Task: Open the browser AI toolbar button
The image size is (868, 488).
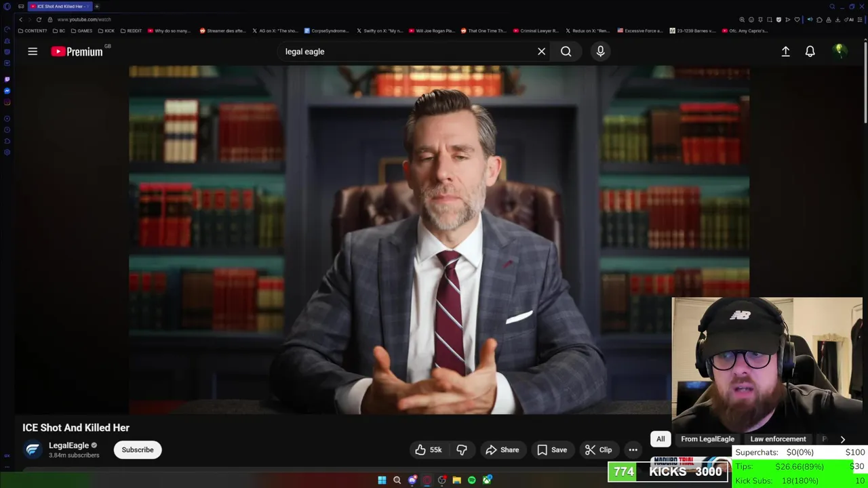Action: [850, 20]
